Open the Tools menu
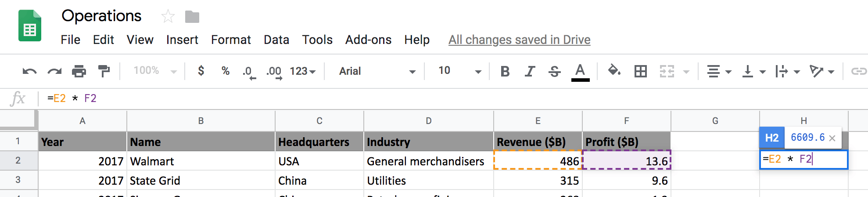Screen dimensions: 868x197 pyautogui.click(x=317, y=40)
